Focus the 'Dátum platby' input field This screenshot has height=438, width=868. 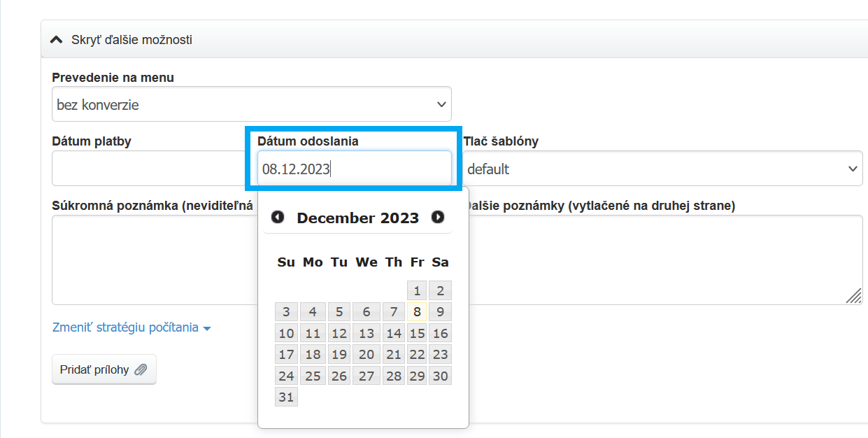(147, 169)
